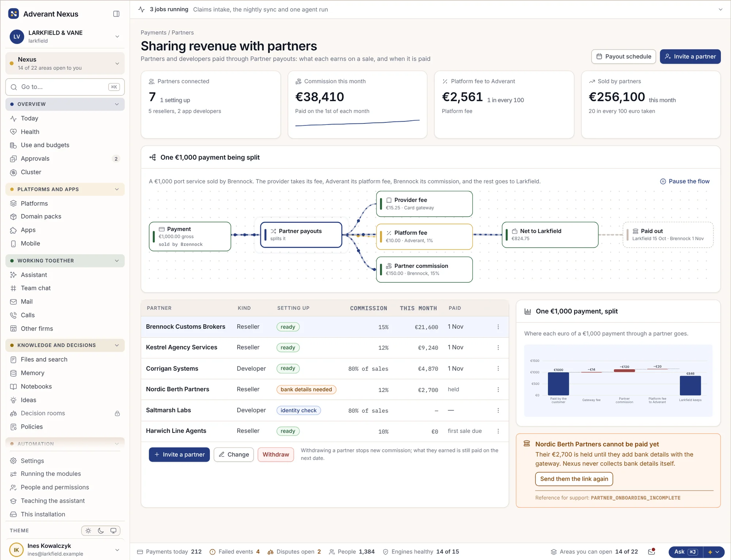Pause the flow animation
The width and height of the screenshot is (731, 560).
click(685, 182)
